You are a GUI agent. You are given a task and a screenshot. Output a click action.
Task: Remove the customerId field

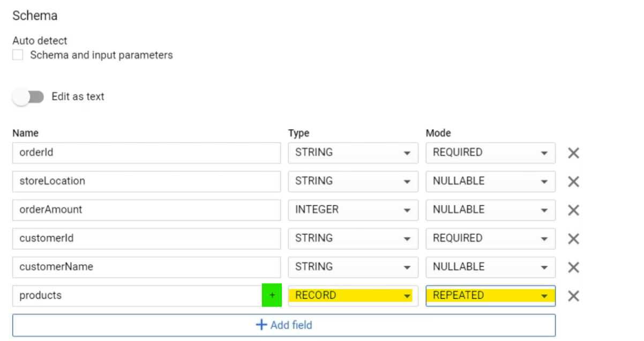coord(573,239)
